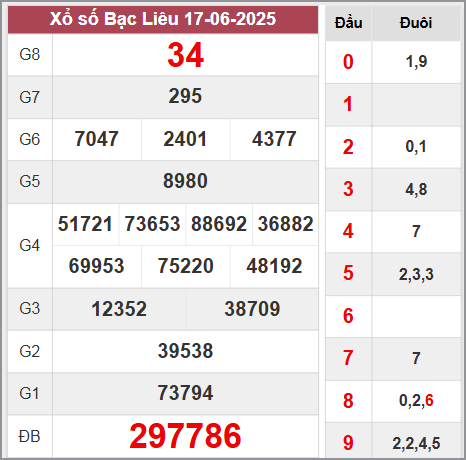Viewport: 466px width, 460px height.
Task: Click tail values 0,1
Action: click(x=416, y=146)
